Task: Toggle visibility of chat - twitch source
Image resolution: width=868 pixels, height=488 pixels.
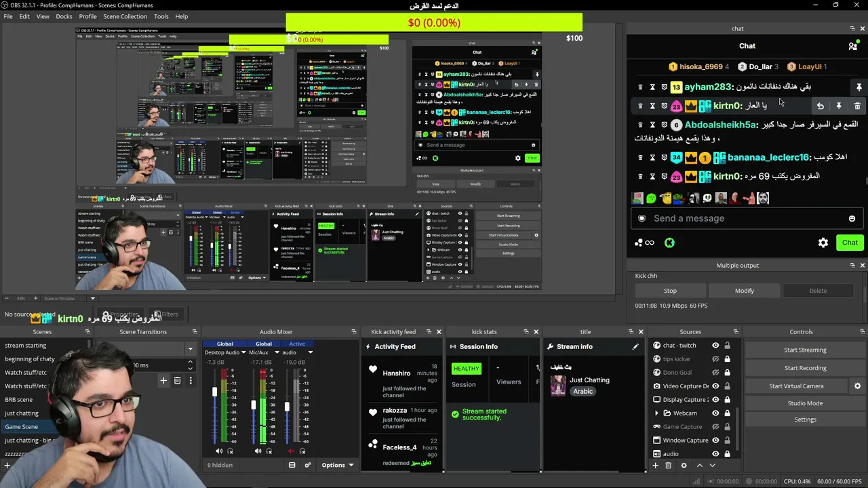Action: (x=715, y=346)
